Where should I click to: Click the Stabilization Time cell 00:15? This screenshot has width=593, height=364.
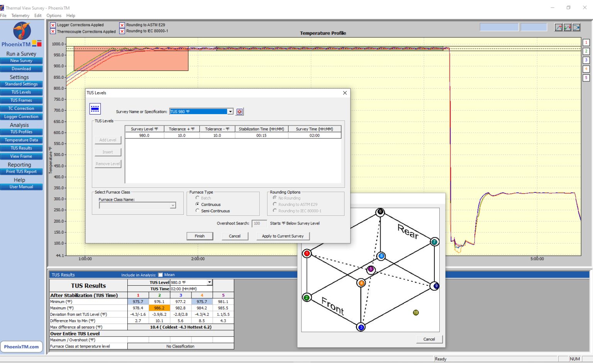pos(261,136)
